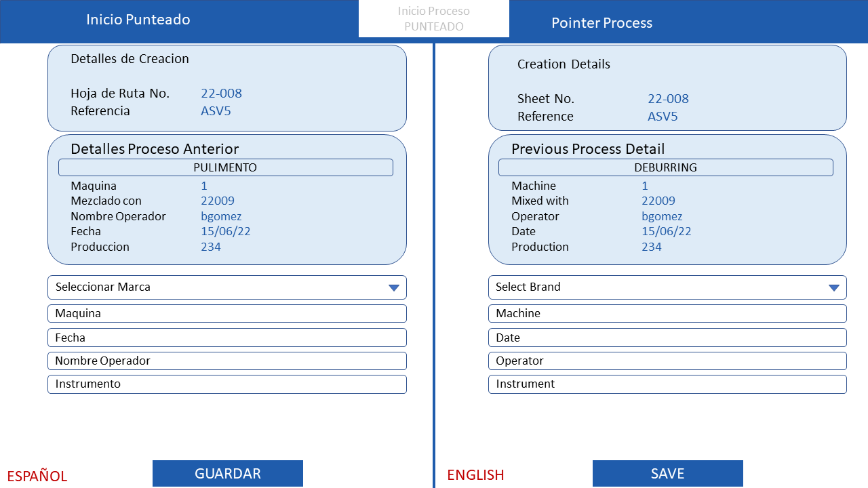Click the Nombre Operador input field
The image size is (868, 488).
click(227, 361)
